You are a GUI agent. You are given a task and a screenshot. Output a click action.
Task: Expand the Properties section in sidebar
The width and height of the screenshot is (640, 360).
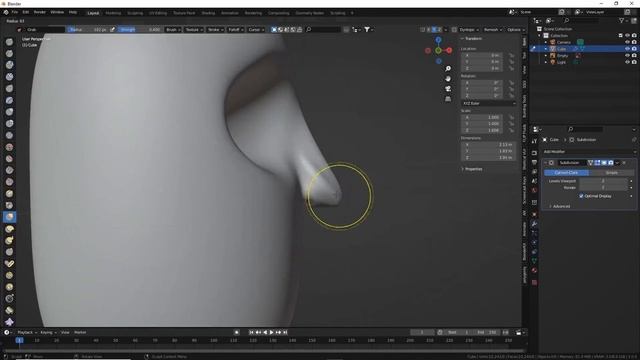click(472, 169)
